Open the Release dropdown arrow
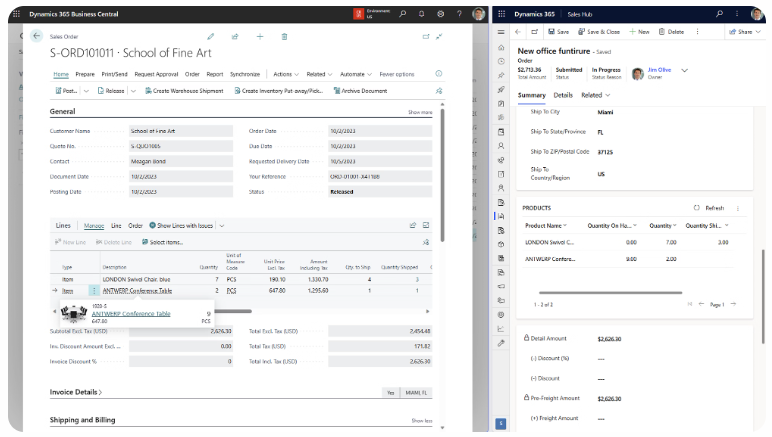The image size is (772, 437). tap(133, 91)
